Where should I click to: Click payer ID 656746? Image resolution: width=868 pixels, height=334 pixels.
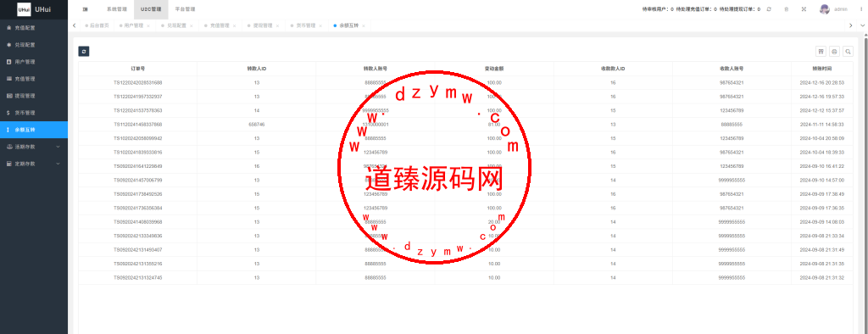point(257,125)
